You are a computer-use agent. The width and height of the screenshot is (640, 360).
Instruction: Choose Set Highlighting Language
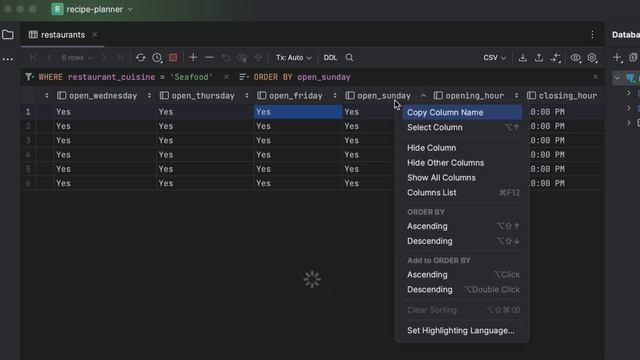[x=462, y=331]
